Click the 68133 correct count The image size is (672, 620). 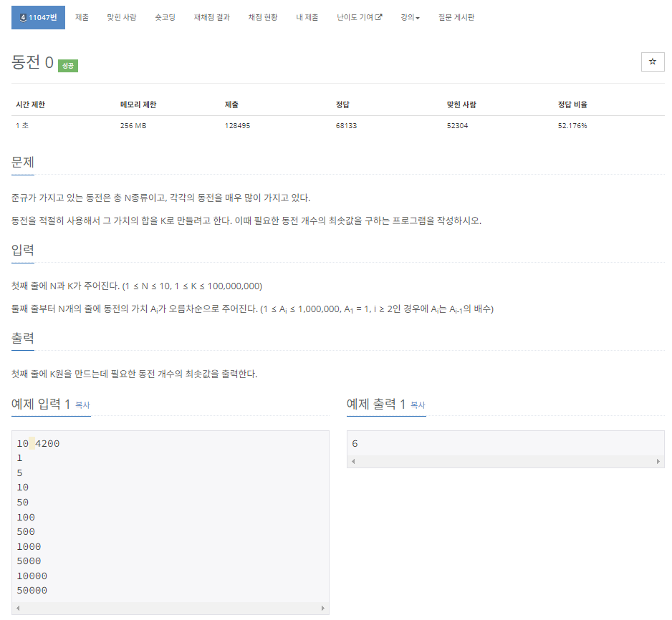click(346, 126)
